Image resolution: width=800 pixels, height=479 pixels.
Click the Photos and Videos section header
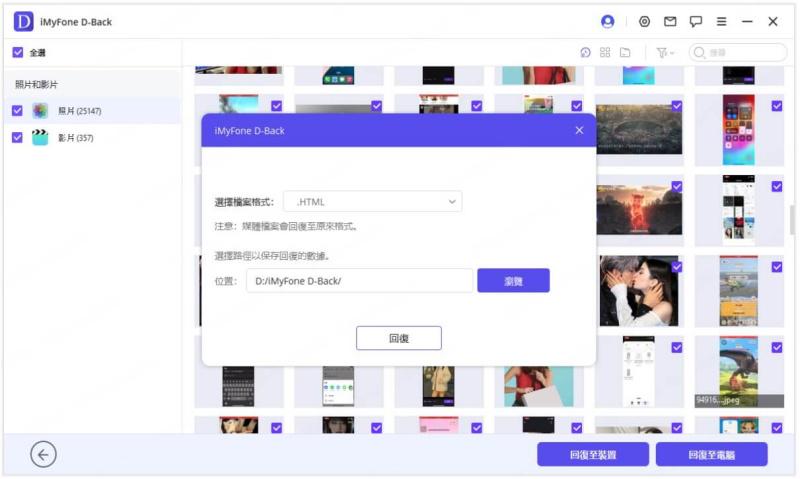tap(36, 84)
